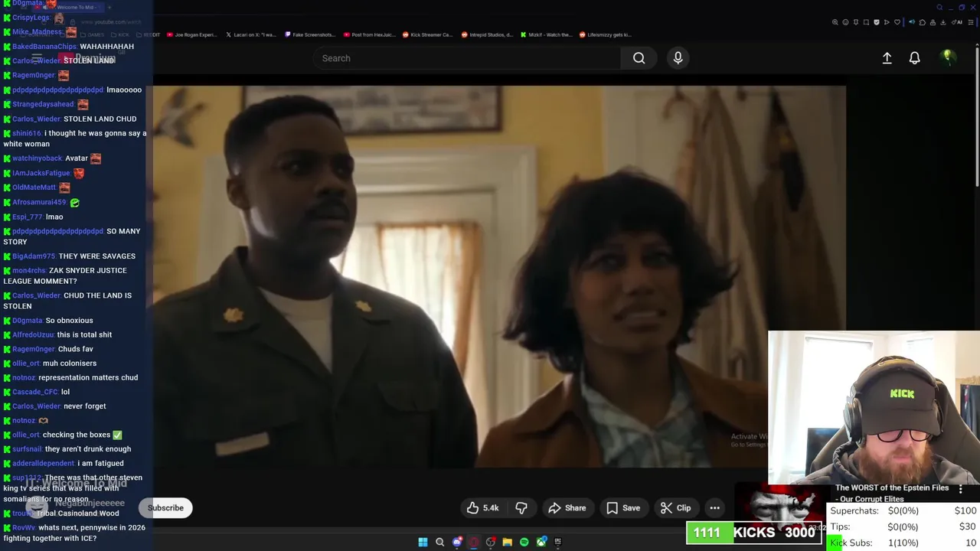Dislike the video with thumbs-down icon

pyautogui.click(x=521, y=508)
